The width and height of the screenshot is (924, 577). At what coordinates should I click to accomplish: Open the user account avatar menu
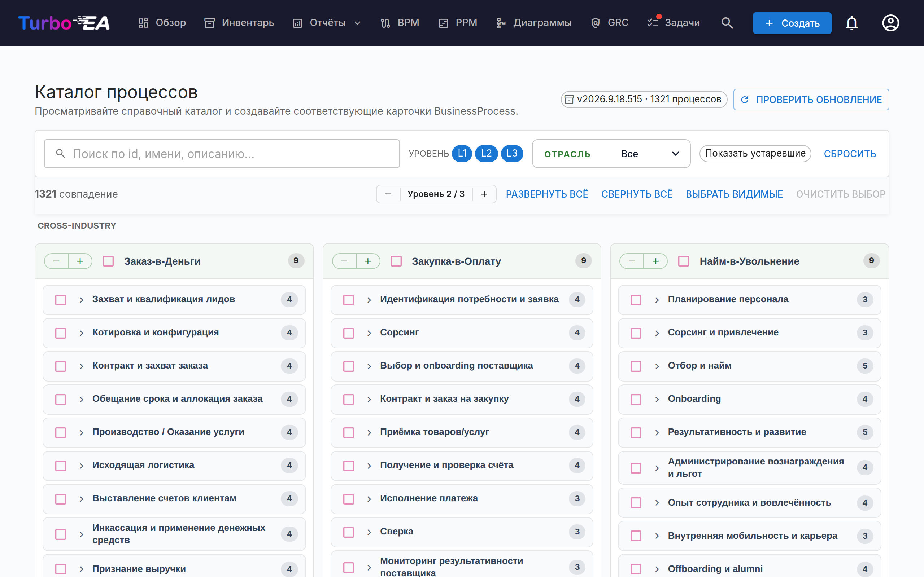click(890, 23)
